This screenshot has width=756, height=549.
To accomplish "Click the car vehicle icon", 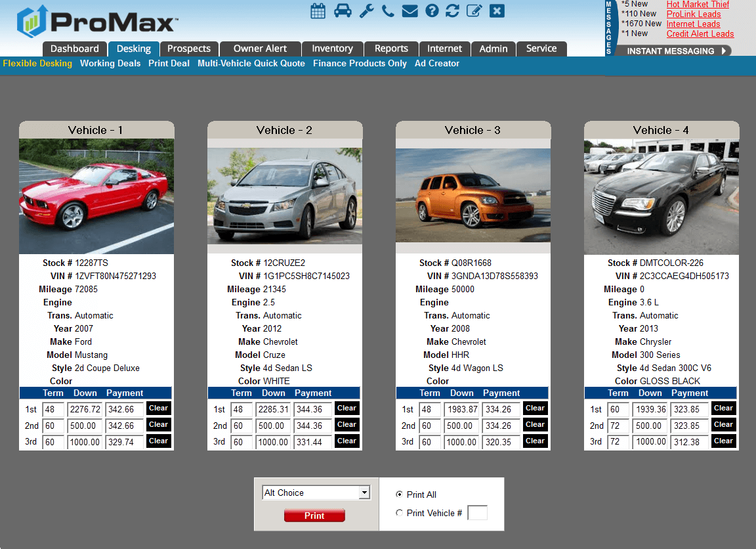I will [x=343, y=11].
